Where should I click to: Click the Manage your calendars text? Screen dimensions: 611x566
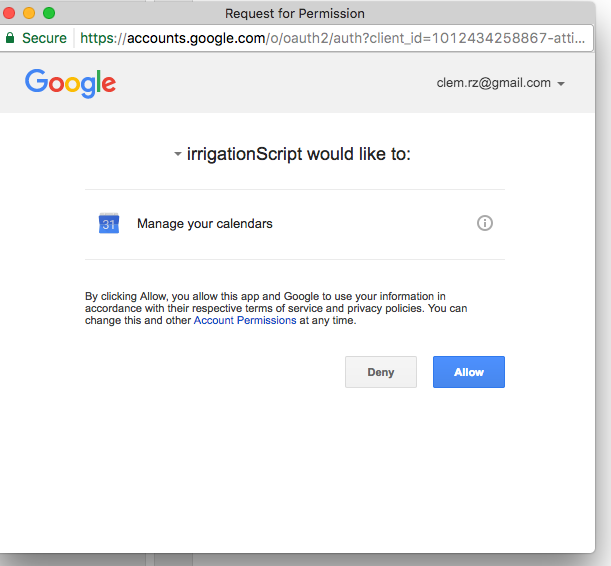point(205,224)
